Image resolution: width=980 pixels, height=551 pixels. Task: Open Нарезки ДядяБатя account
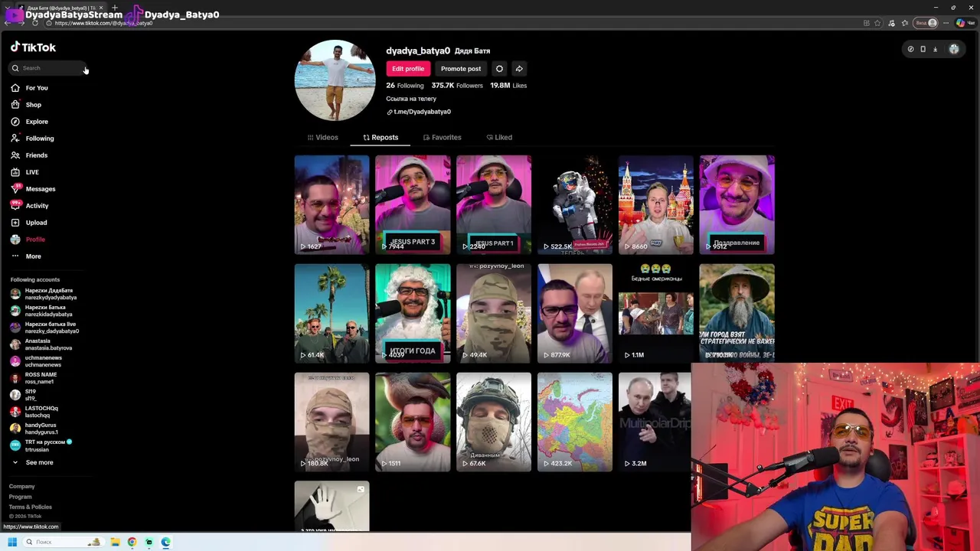(42, 294)
